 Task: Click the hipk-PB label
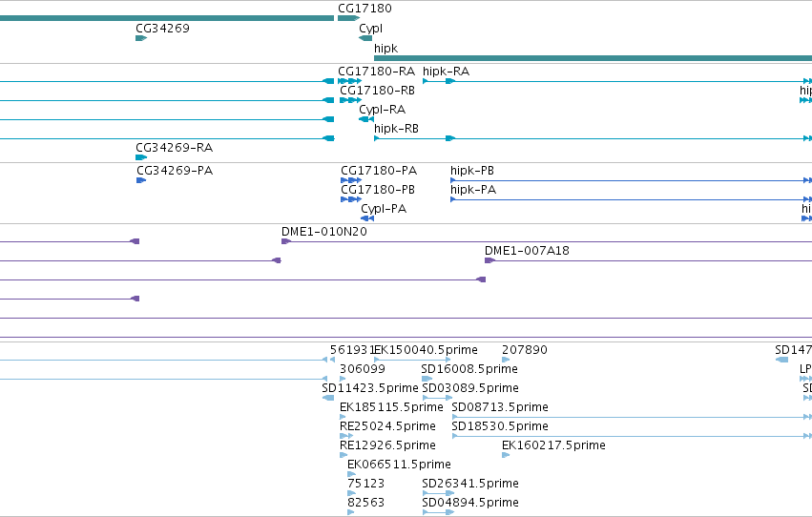471,171
